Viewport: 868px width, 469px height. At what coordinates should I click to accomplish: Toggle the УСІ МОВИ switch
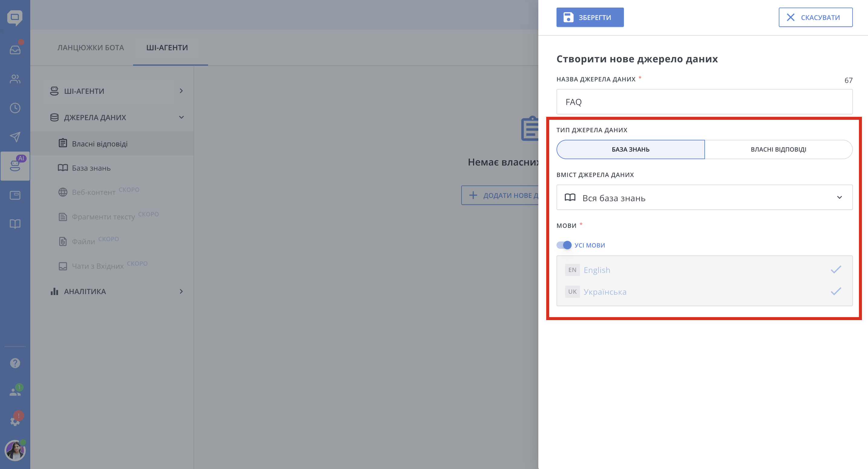(564, 245)
